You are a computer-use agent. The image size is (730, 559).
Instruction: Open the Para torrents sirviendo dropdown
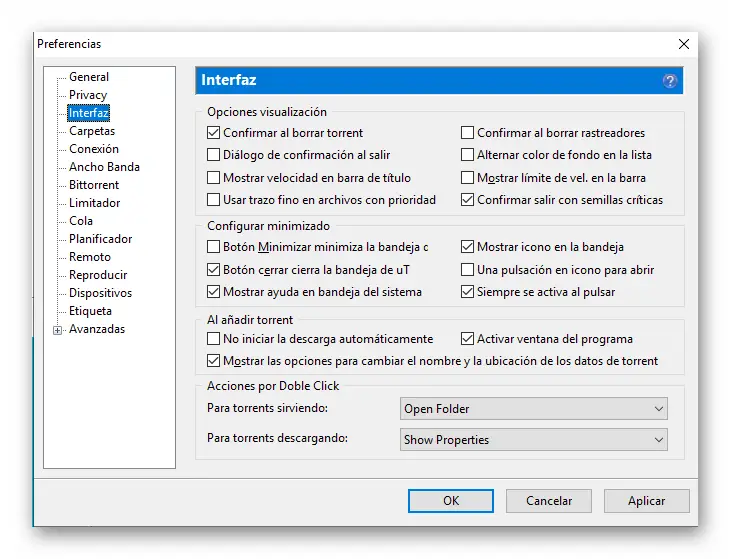click(x=534, y=409)
